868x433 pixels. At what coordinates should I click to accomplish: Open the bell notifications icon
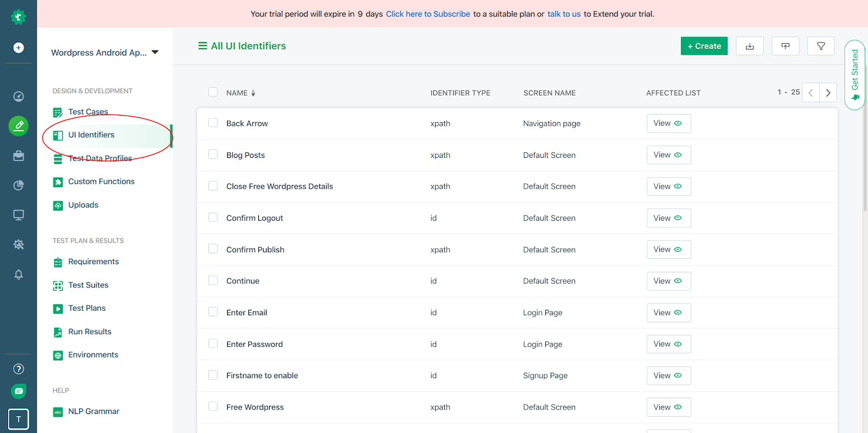coord(18,274)
